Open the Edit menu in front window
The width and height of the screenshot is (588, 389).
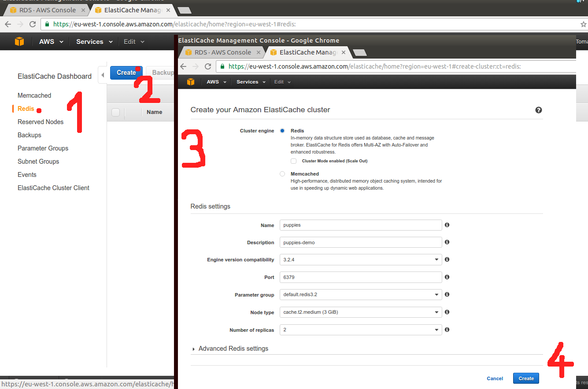[282, 82]
